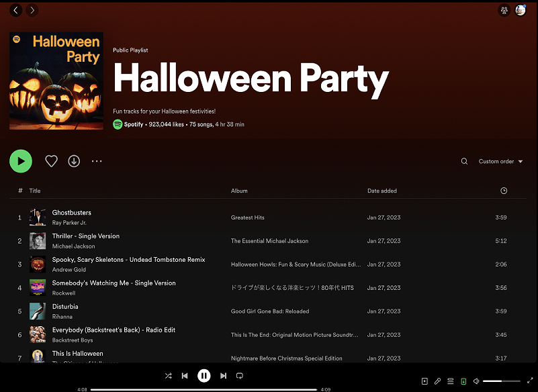Toggle repeat mode on
This screenshot has height=392, width=538.
pyautogui.click(x=240, y=375)
